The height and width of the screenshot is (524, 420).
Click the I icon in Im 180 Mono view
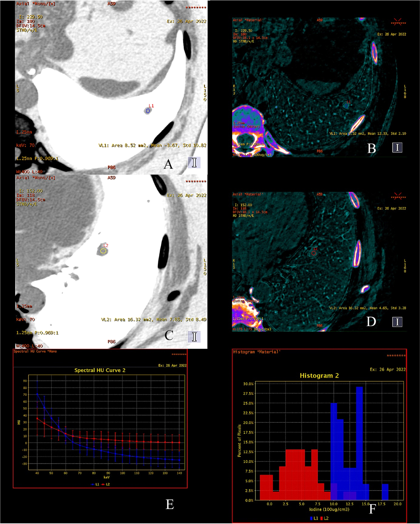point(194,162)
